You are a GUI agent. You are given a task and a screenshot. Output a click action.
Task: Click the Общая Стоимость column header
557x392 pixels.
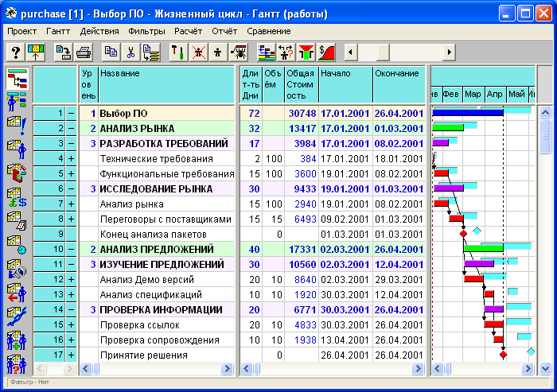point(302,84)
